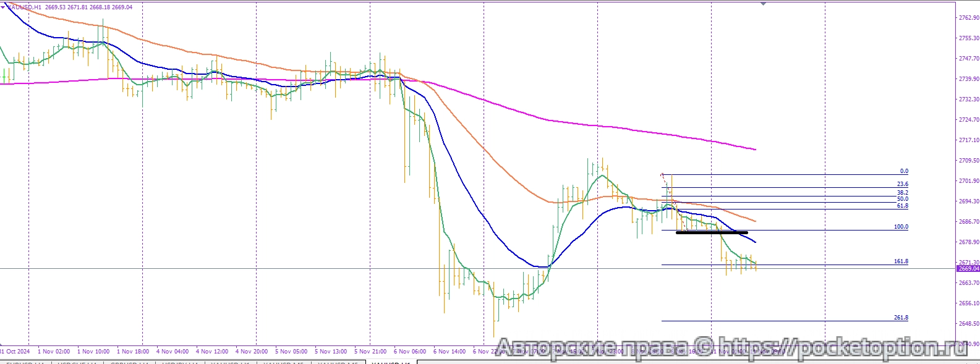Select the magenta moving average line end

[754, 149]
